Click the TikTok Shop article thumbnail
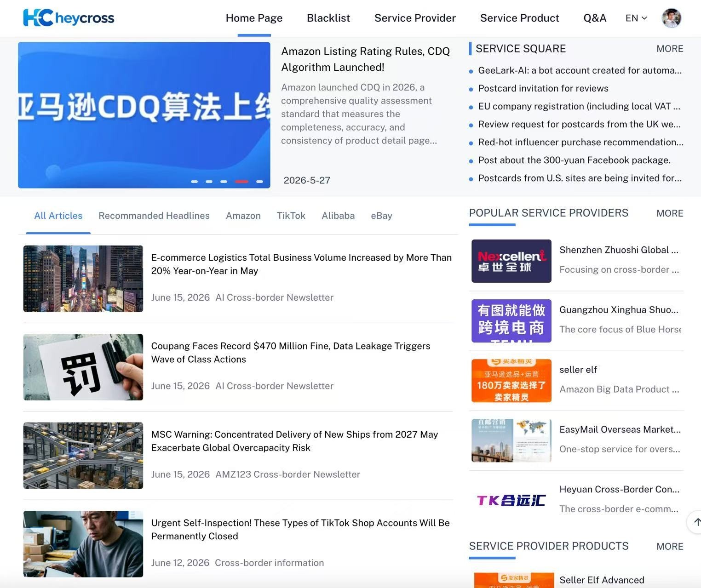Screen dimensions: 701x588 [x=83, y=544]
